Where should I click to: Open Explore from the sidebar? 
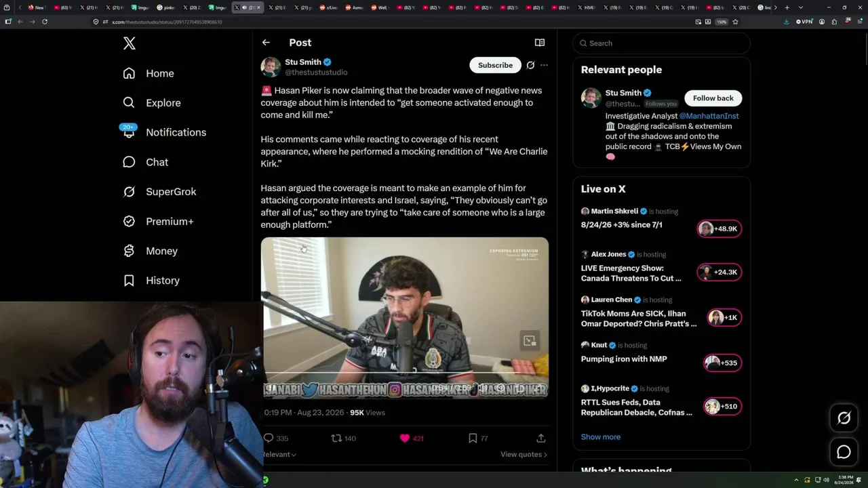tap(153, 103)
